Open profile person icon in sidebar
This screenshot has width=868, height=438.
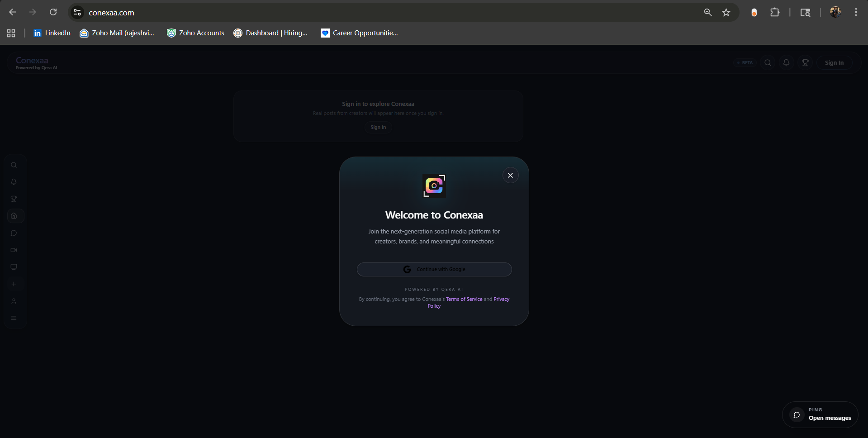[x=14, y=301]
